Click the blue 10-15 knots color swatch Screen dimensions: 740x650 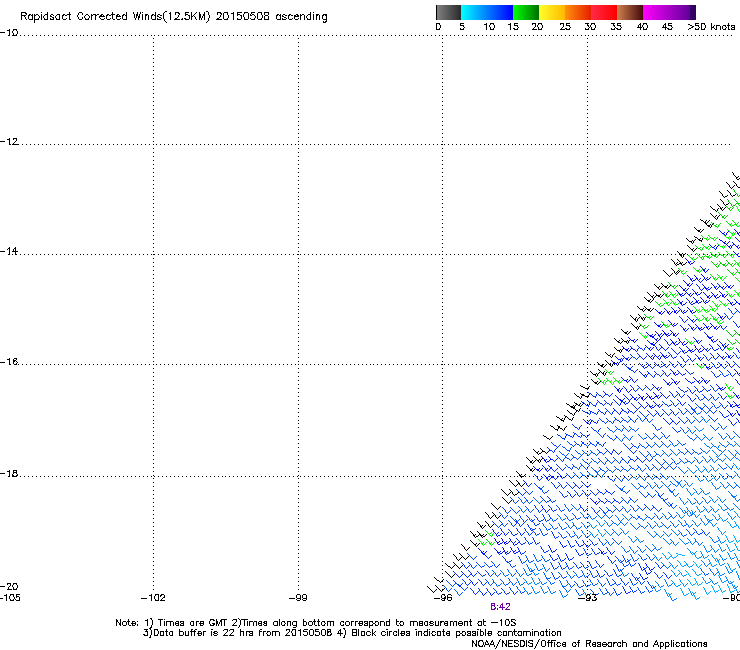click(x=500, y=12)
